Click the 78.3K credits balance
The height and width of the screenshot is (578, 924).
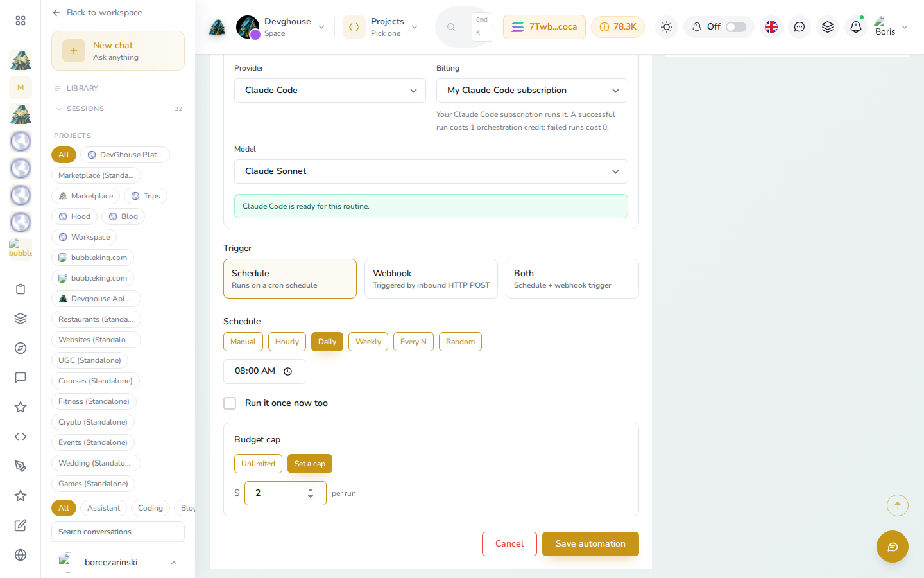point(618,27)
